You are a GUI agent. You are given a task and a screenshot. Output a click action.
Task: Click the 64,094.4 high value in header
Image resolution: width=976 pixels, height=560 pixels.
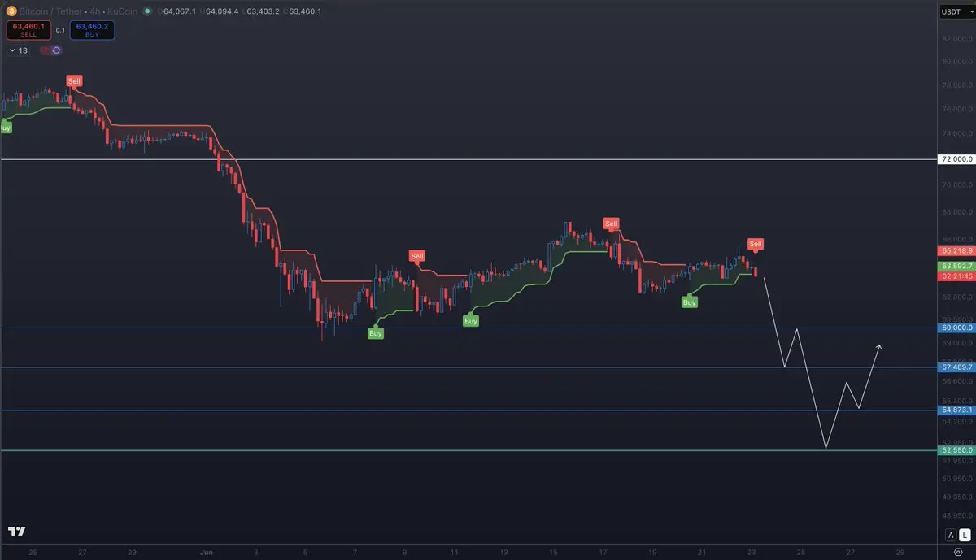[x=222, y=11]
